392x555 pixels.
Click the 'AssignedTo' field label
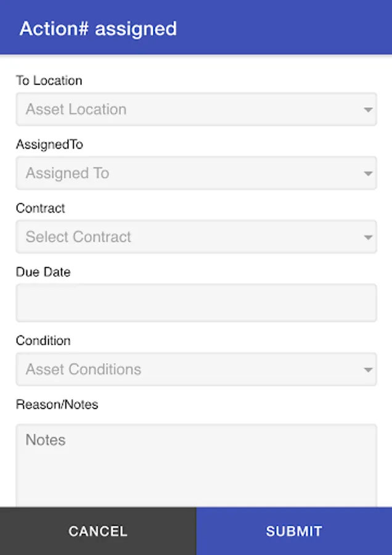(49, 144)
